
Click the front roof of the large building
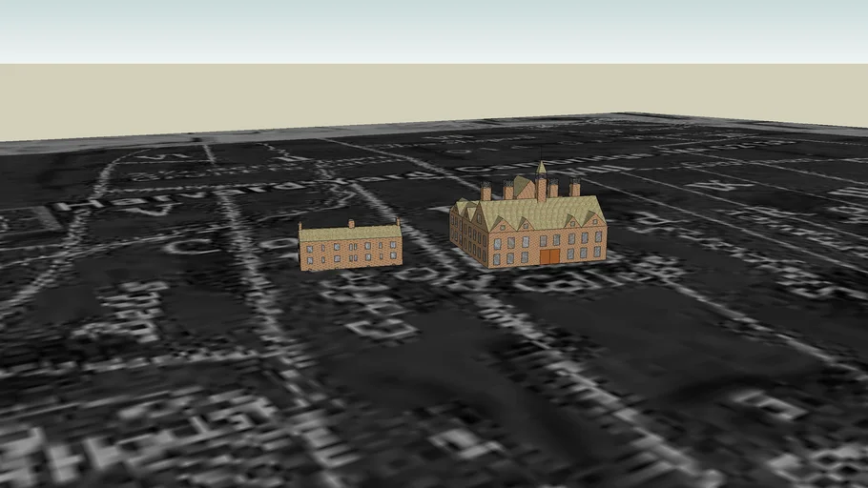(544, 216)
